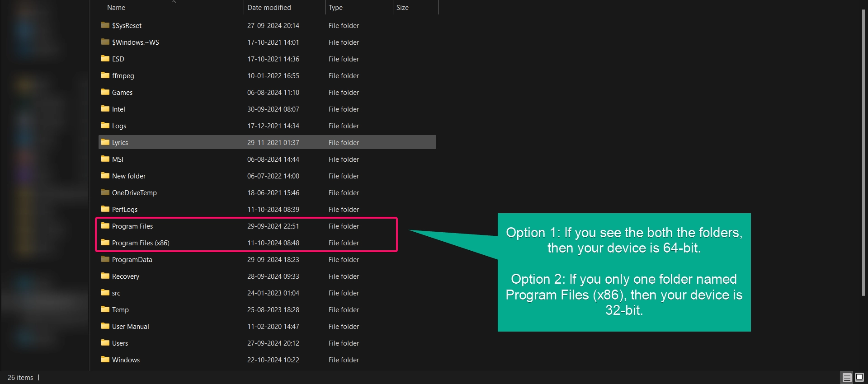Viewport: 868px width, 384px height.
Task: Click the Temp folder icon
Action: pos(105,309)
